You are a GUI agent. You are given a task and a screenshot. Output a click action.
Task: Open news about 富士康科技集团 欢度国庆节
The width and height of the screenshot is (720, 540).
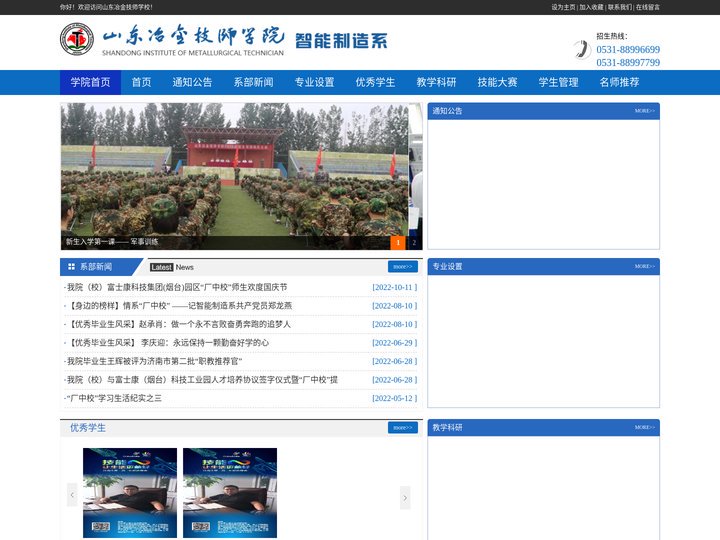click(x=177, y=287)
